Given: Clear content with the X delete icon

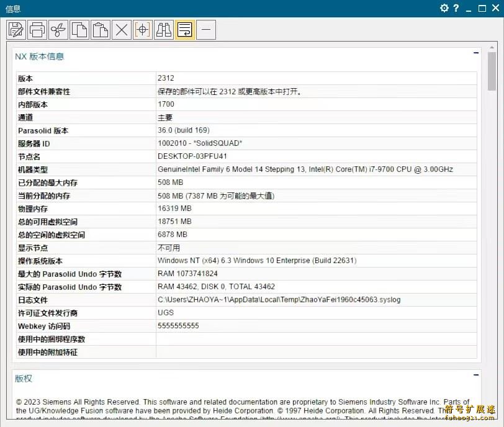Looking at the screenshot, I should pyautogui.click(x=122, y=29).
